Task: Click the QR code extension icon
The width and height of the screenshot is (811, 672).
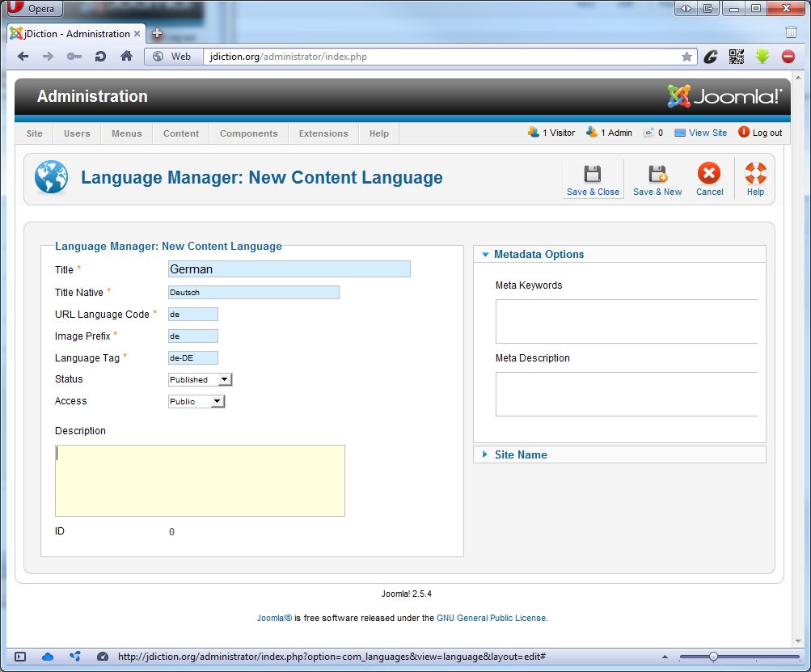Action: (x=737, y=57)
